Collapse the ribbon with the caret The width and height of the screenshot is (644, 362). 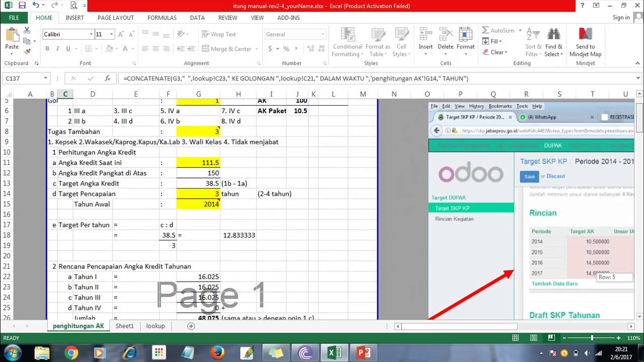coord(638,63)
